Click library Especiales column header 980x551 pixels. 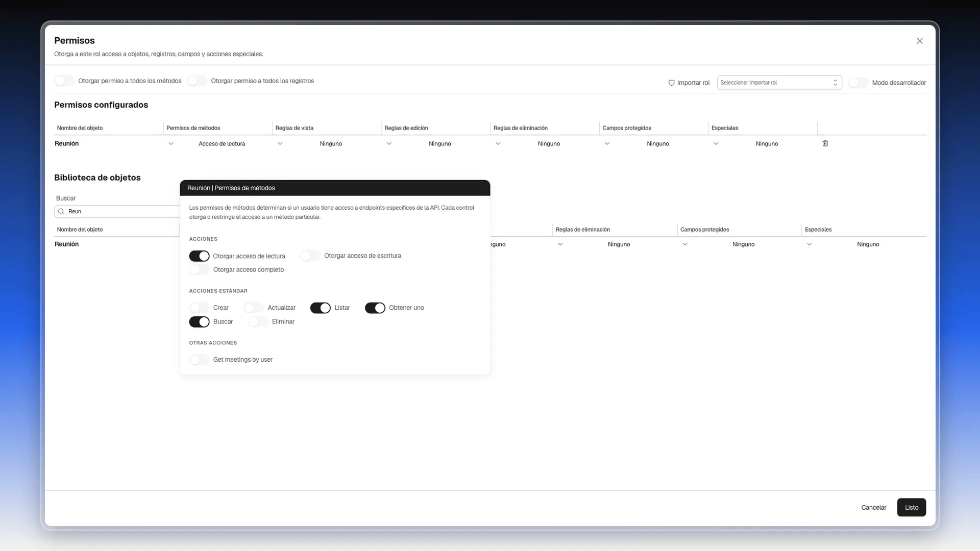tap(818, 230)
